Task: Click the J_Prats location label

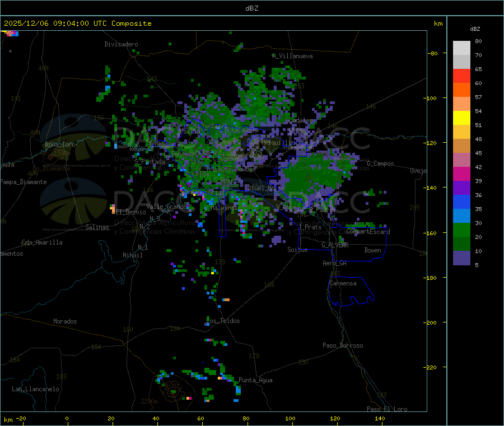Action: click(x=310, y=227)
